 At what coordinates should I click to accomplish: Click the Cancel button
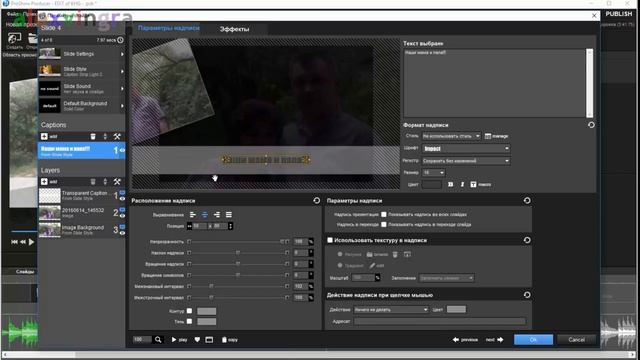pyautogui.click(x=576, y=340)
